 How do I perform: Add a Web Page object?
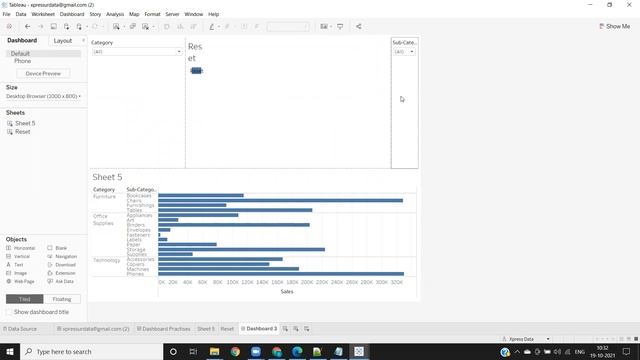pos(20,281)
